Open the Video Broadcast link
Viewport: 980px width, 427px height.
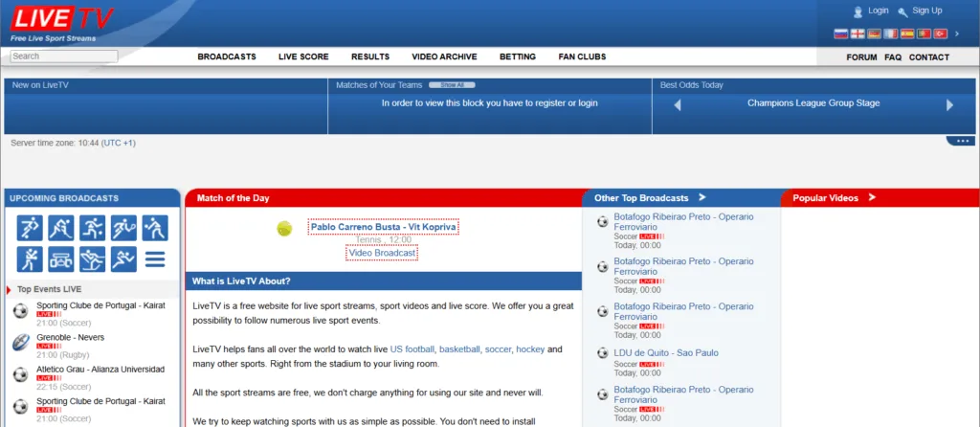[382, 253]
